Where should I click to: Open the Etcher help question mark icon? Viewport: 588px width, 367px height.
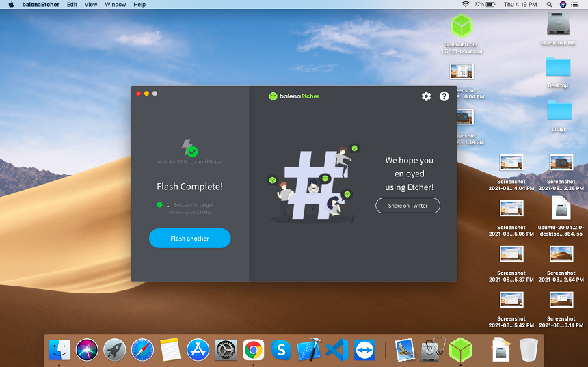[444, 96]
